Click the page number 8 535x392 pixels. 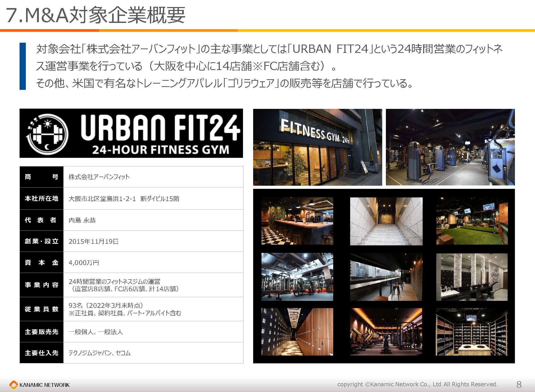(519, 384)
